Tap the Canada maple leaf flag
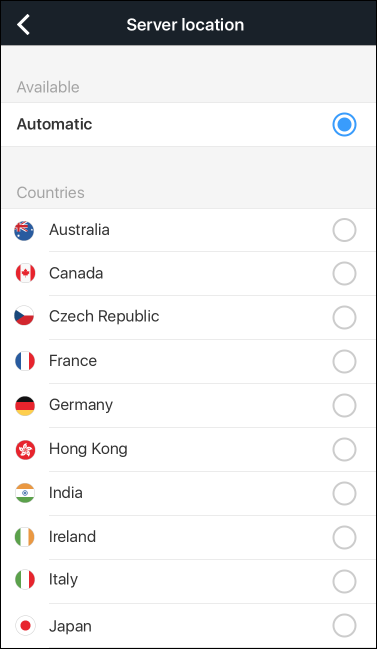Screen dimensions: 377x649 (x=24, y=274)
